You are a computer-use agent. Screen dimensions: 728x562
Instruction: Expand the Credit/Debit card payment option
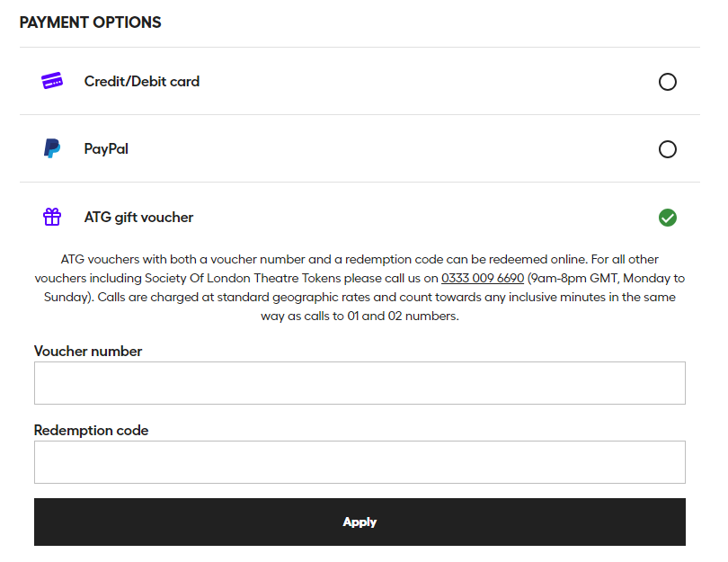coord(360,80)
